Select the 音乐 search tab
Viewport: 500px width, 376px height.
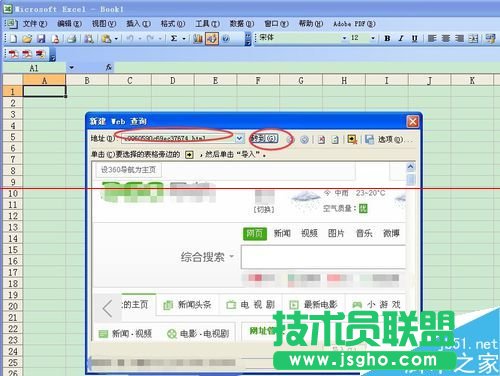(364, 233)
